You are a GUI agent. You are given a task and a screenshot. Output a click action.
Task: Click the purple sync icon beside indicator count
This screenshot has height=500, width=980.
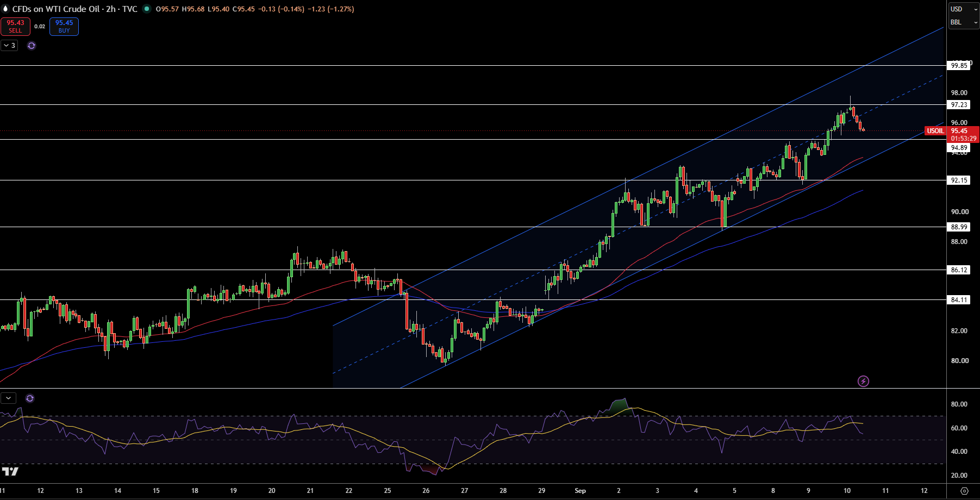[x=32, y=46]
